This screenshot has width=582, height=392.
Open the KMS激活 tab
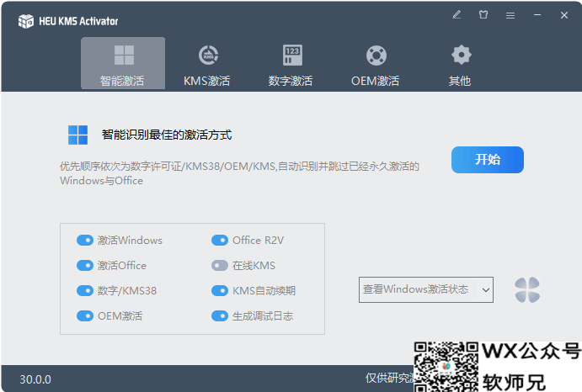click(207, 65)
